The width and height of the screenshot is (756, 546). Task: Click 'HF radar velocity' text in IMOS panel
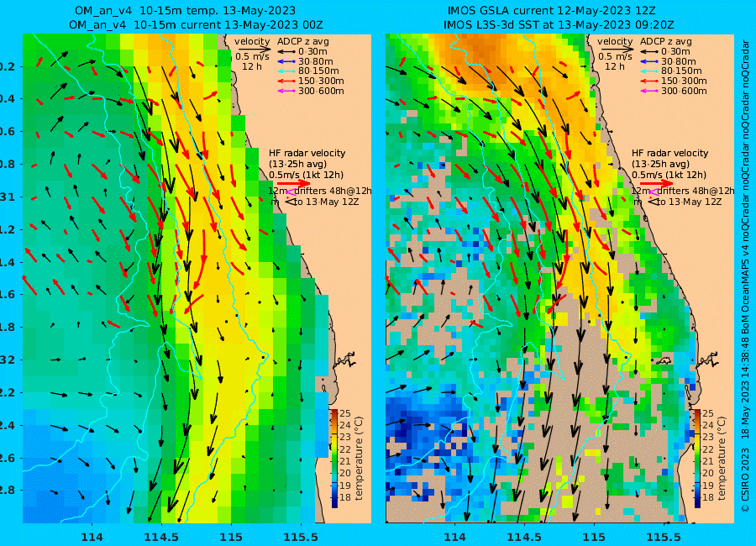[670, 153]
